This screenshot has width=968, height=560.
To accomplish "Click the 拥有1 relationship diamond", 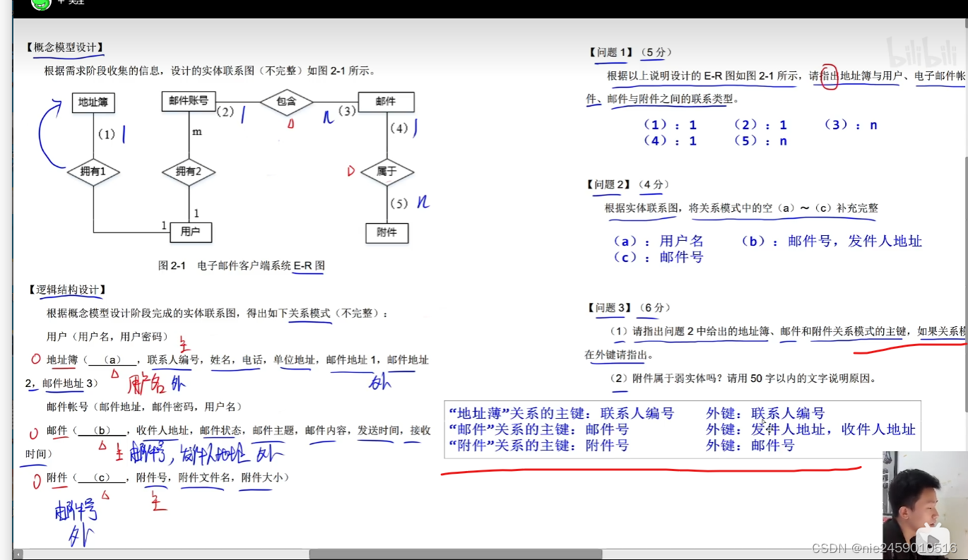I will 93,172.
